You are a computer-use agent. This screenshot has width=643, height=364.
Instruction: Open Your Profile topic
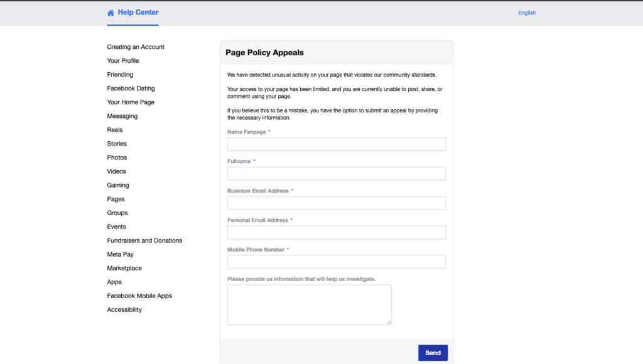122,61
